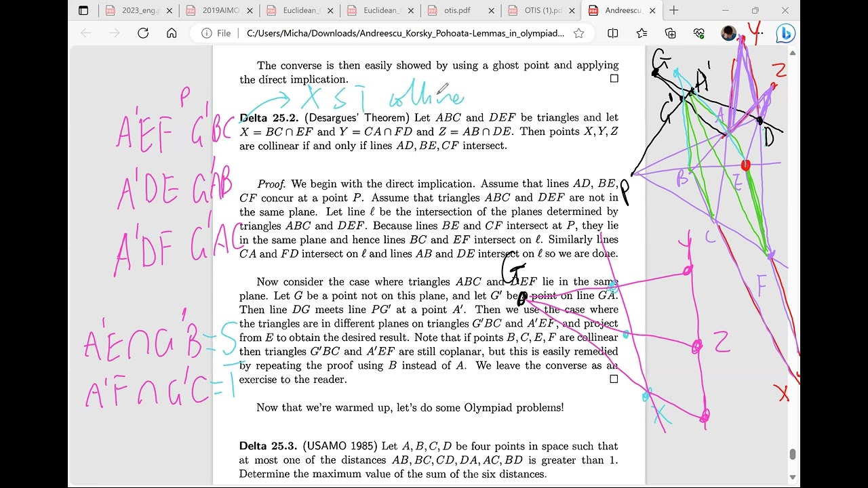Click the heading 'Delta 25.2.'

pos(269,118)
